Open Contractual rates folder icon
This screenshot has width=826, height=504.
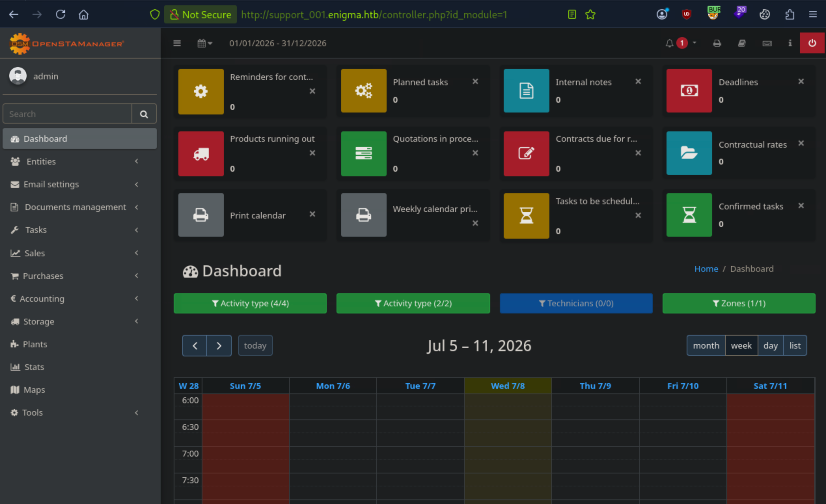(x=689, y=153)
